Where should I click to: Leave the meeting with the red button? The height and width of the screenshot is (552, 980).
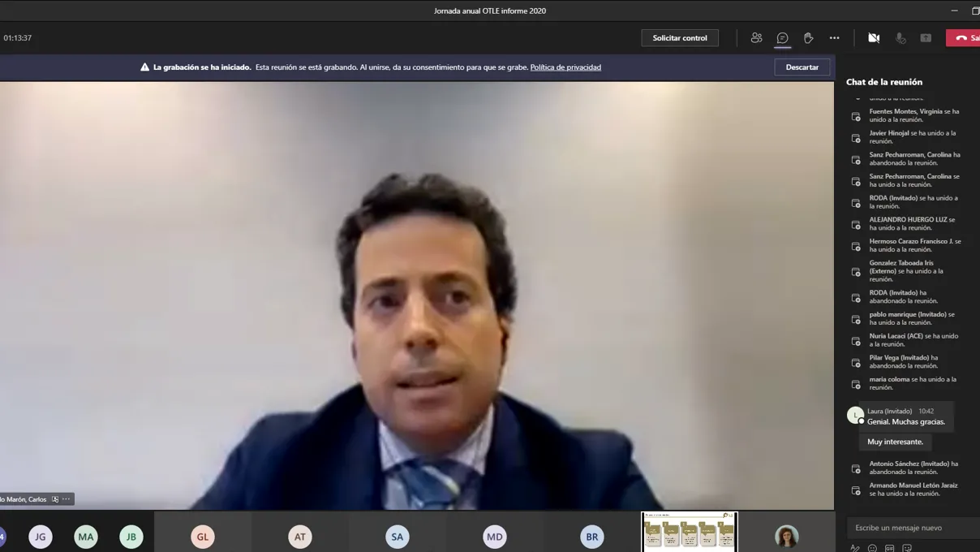click(965, 38)
